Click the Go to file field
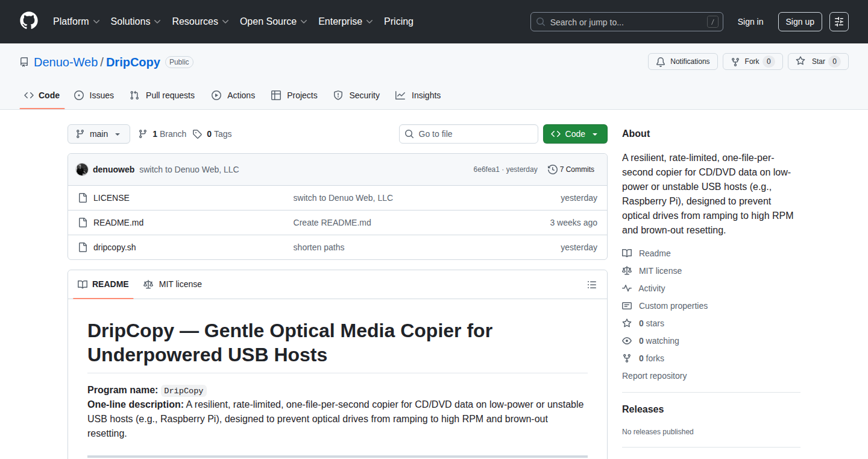Viewport: 868px width, 459px height. click(x=468, y=134)
